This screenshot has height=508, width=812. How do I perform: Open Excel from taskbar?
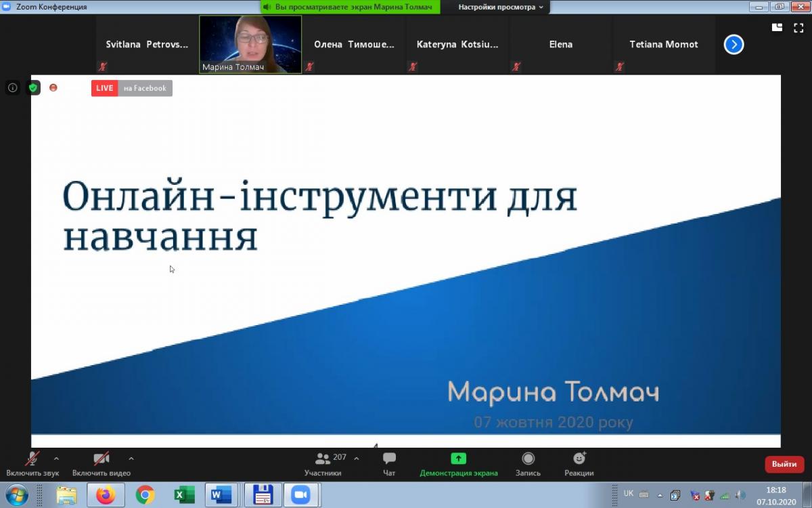(184, 495)
